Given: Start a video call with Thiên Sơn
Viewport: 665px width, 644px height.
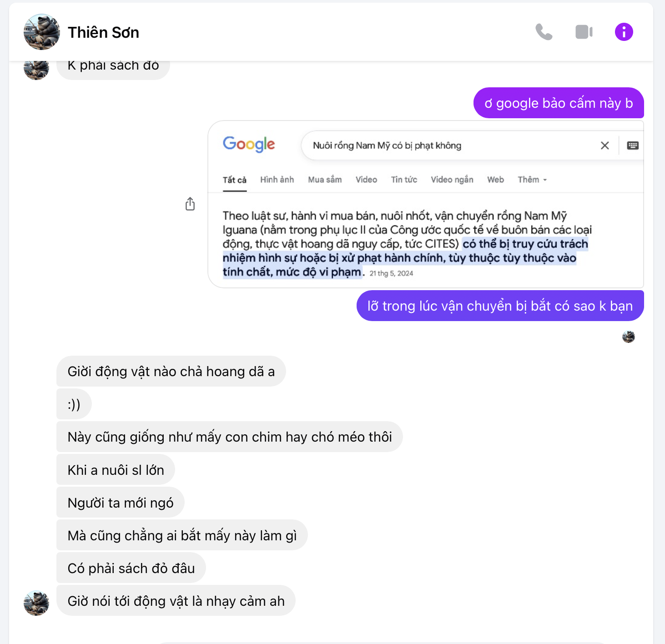Looking at the screenshot, I should click(x=584, y=32).
